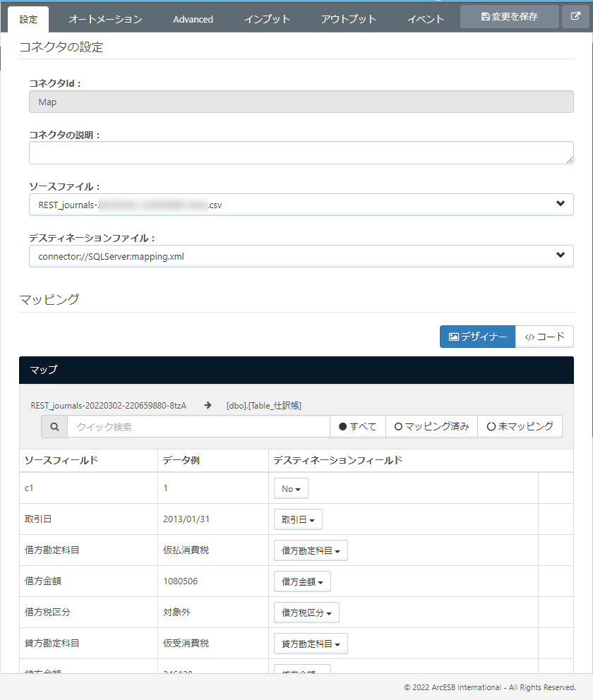Select the イベント tab
Screen dimensions: 593x700
point(426,19)
